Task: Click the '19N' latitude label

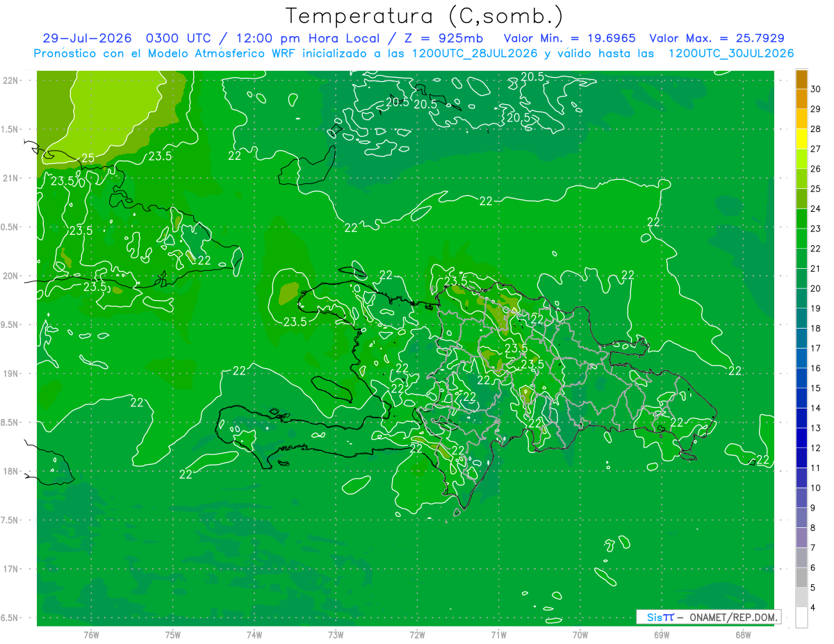Action: click(12, 373)
